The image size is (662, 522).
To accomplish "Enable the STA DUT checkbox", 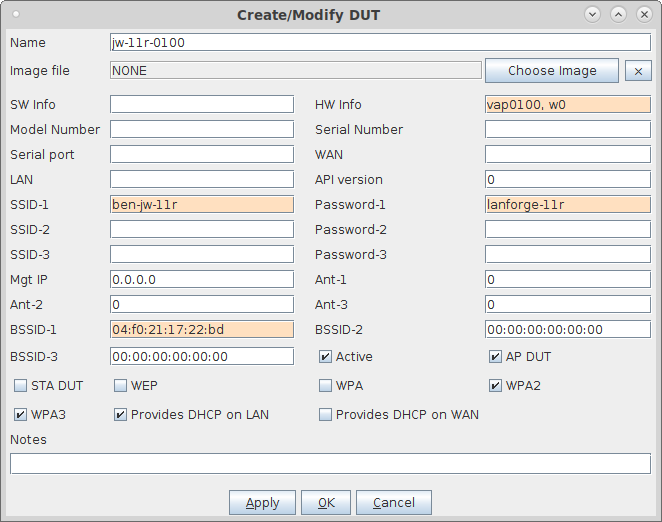I will (x=21, y=385).
